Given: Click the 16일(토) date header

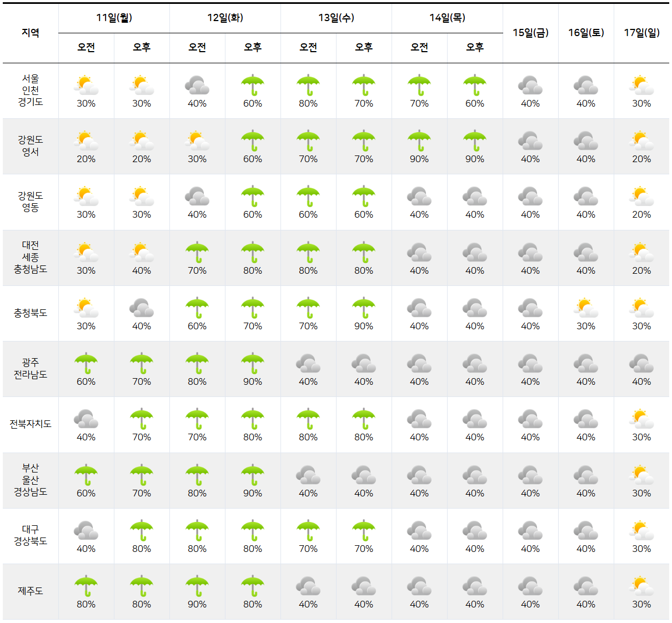Looking at the screenshot, I should click(x=586, y=33).
